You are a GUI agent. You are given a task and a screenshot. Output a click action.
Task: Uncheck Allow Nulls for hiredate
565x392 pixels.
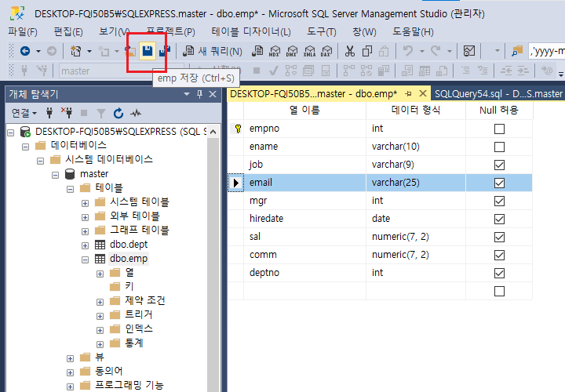[x=499, y=219]
